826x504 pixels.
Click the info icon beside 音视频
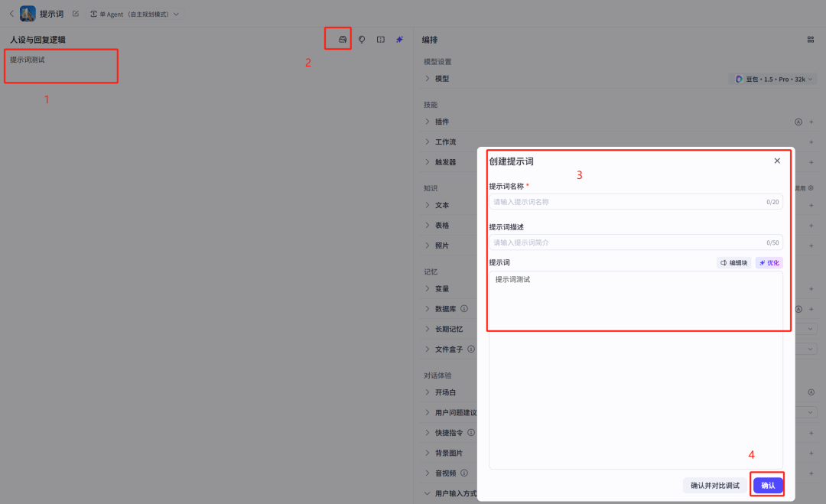pyautogui.click(x=464, y=473)
